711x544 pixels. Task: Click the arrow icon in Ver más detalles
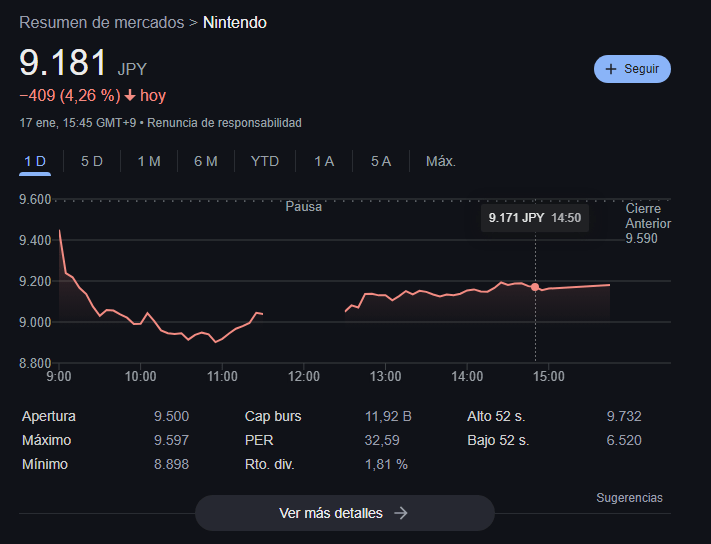[401, 513]
